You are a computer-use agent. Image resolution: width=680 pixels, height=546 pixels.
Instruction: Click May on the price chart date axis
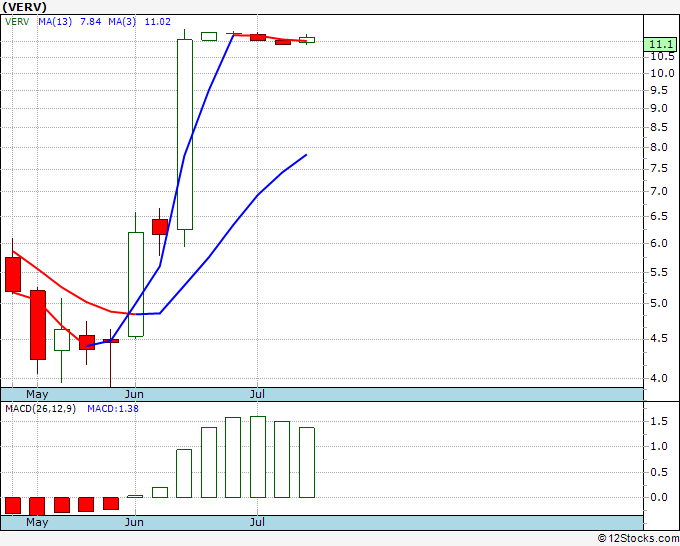(37, 395)
